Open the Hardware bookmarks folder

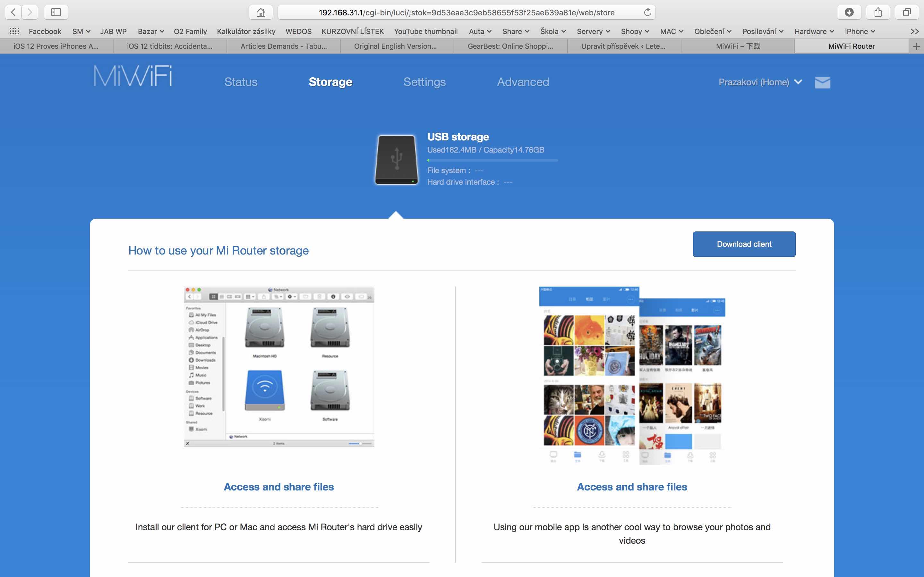tap(814, 31)
